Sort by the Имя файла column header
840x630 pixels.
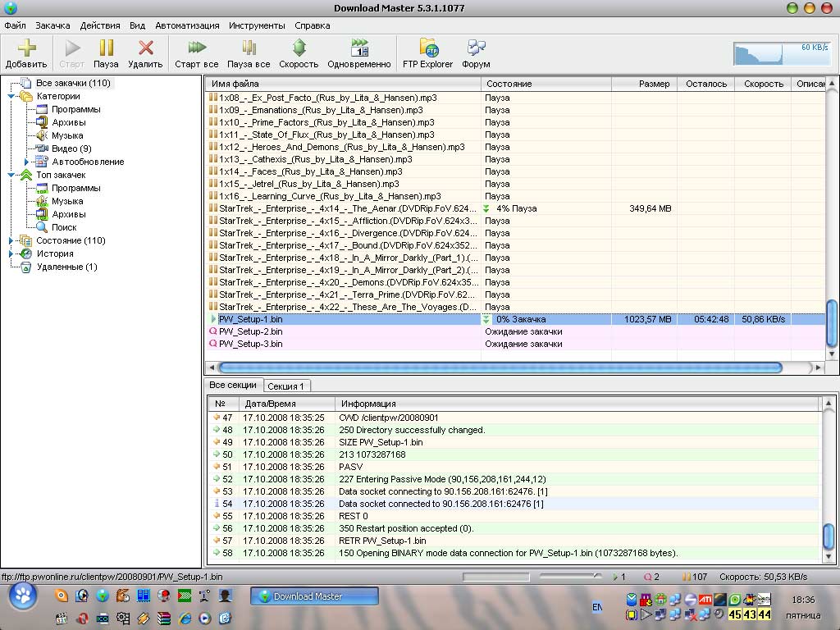click(343, 84)
